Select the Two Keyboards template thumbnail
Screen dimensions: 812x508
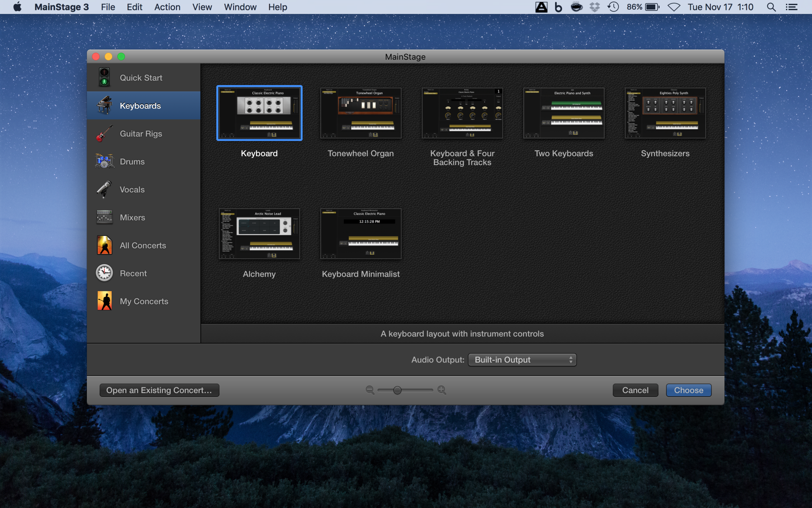(564, 113)
